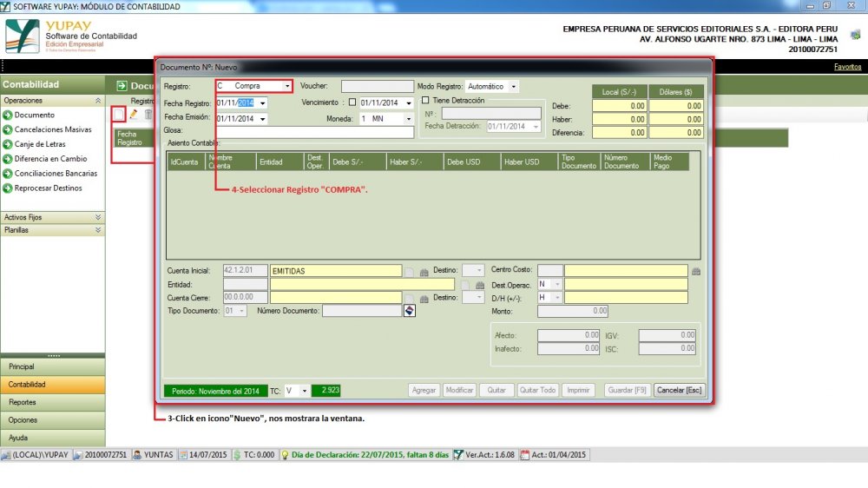The width and height of the screenshot is (868, 488).
Task: Select Contabilidad module tab
Action: 53,385
